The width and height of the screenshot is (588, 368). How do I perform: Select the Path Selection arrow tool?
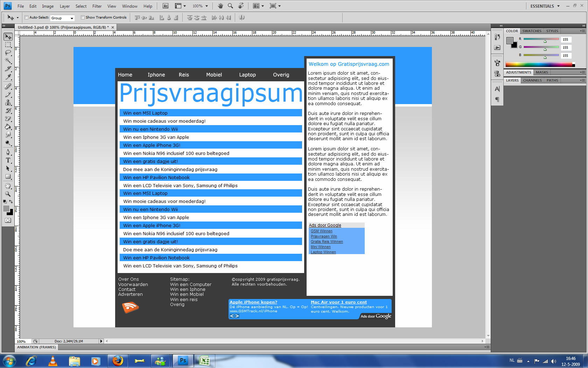[8, 168]
